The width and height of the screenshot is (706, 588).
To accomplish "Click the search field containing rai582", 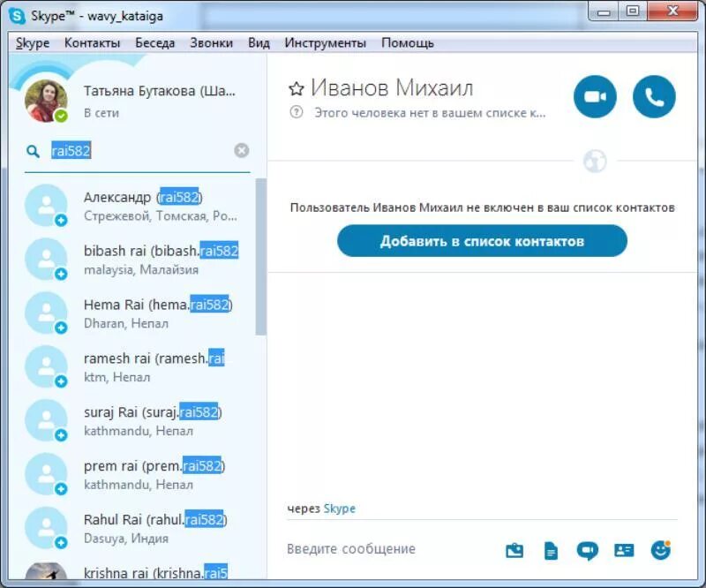I will click(x=139, y=150).
